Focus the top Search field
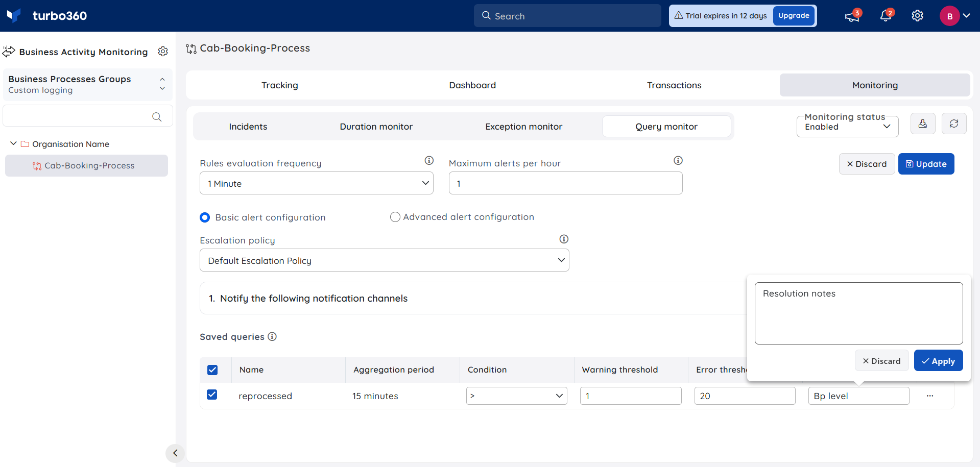Viewport: 980px width, 467px height. (567, 16)
